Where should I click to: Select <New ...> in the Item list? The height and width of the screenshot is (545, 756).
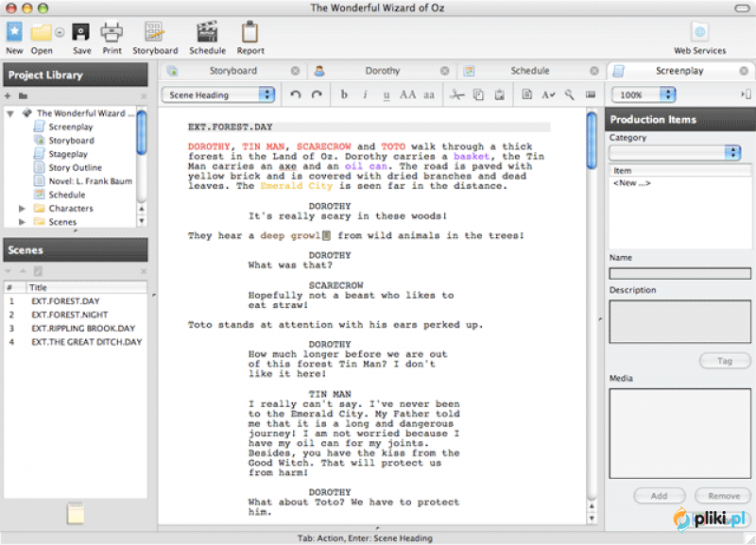[x=631, y=183]
